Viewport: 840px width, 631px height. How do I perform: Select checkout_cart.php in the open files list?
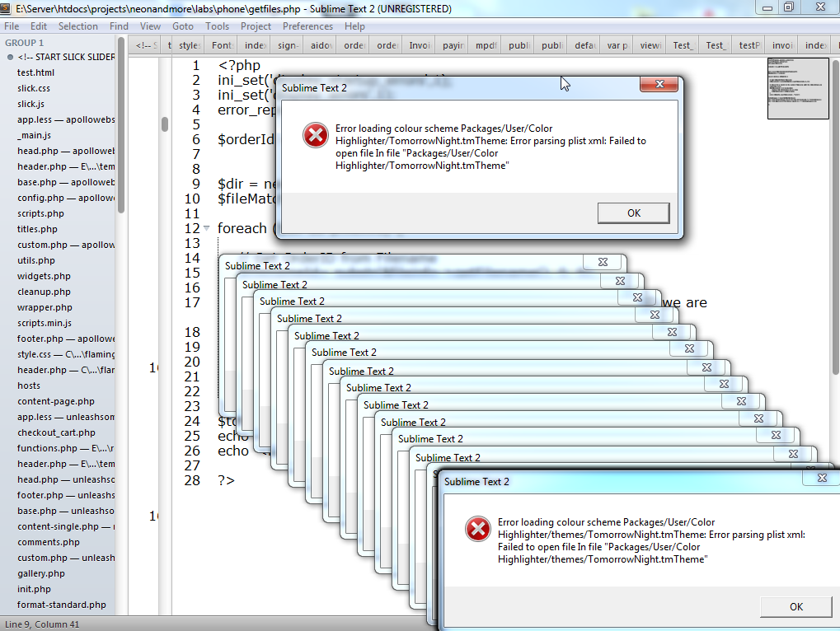(x=56, y=432)
